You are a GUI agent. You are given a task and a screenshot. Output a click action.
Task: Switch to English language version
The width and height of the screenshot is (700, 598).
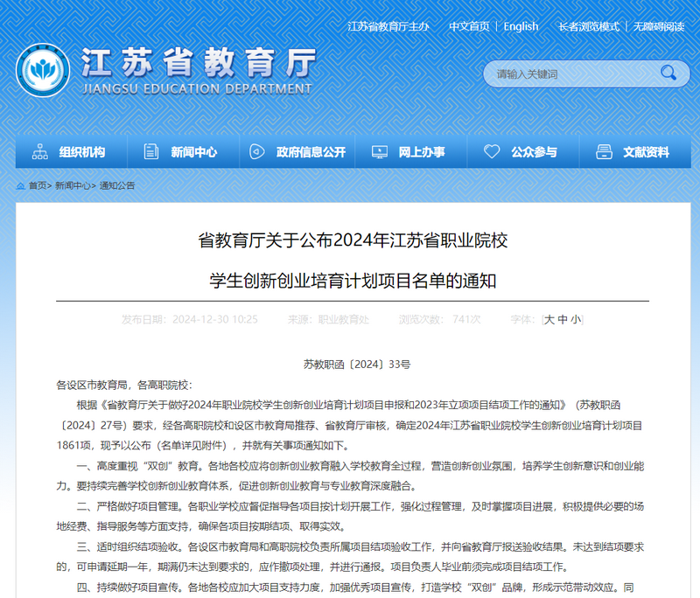pos(521,27)
